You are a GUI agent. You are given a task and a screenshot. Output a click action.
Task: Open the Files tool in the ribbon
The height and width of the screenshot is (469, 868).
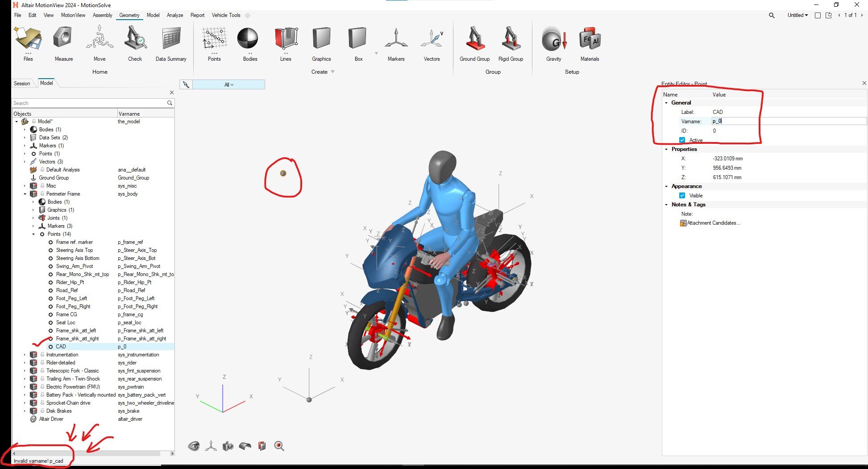pos(28,43)
